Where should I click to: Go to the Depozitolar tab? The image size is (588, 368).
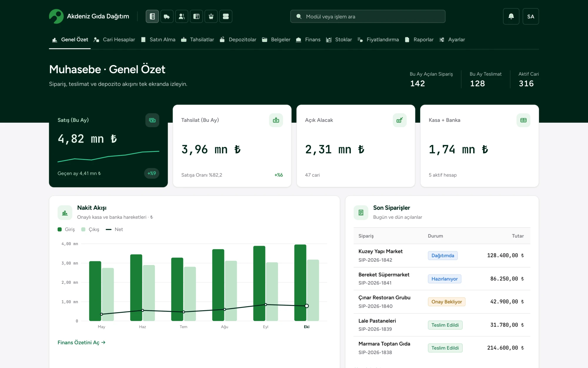[238, 40]
